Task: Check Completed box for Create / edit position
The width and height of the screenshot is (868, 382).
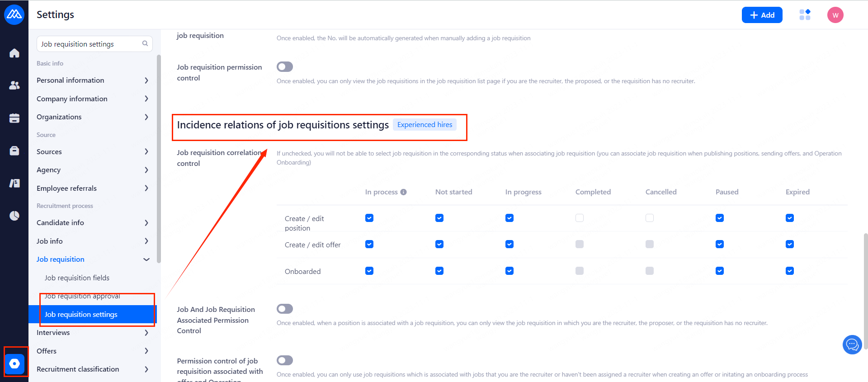Action: pos(580,218)
